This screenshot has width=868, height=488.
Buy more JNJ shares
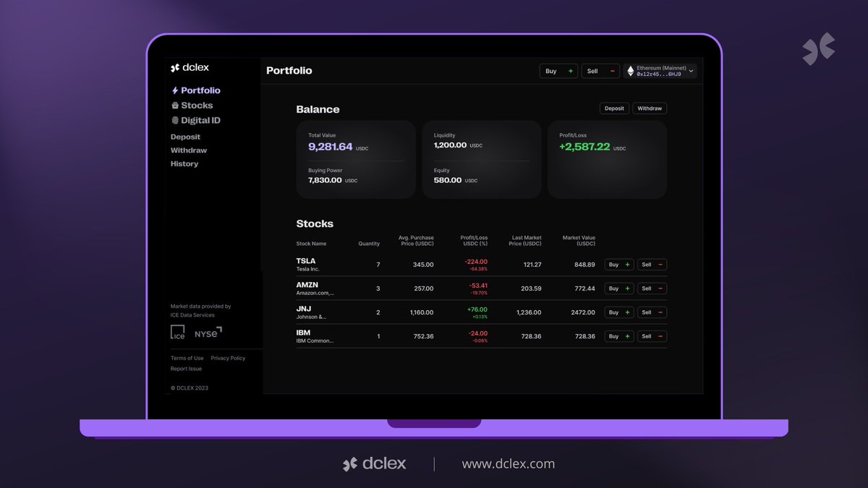(619, 312)
